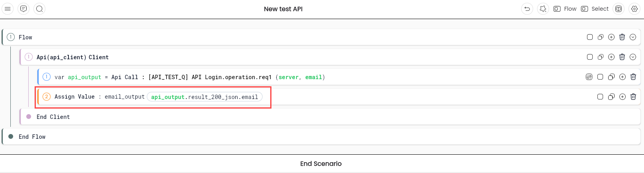Collapse the Api Client row chevron
The image size is (644, 173).
[633, 57]
